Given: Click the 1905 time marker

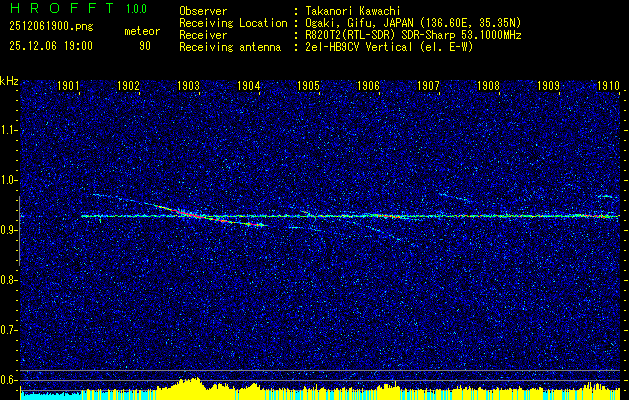Looking at the screenshot, I should pos(308,85).
